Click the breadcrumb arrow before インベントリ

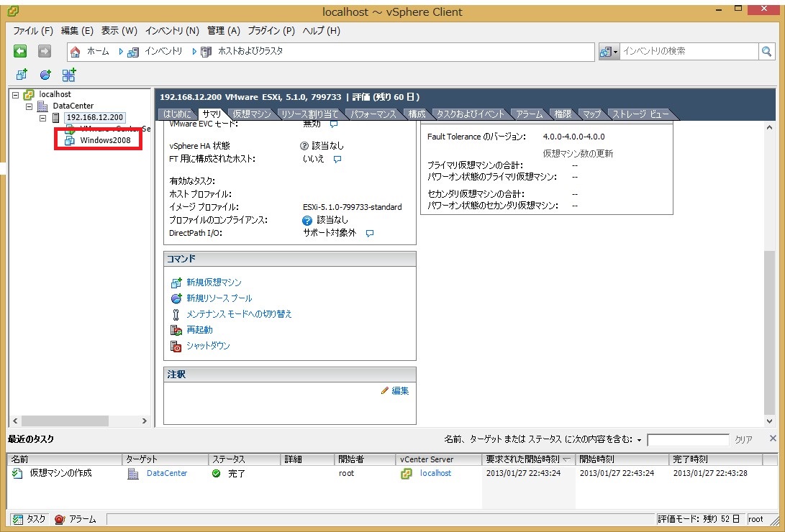[121, 52]
